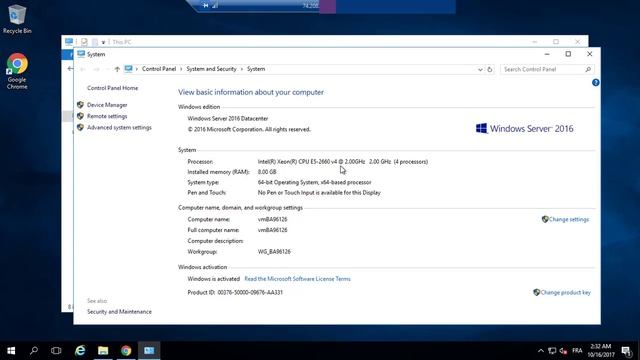Select the System Control Panel taskbar button
The width and height of the screenshot is (640, 360).
[x=149, y=351]
